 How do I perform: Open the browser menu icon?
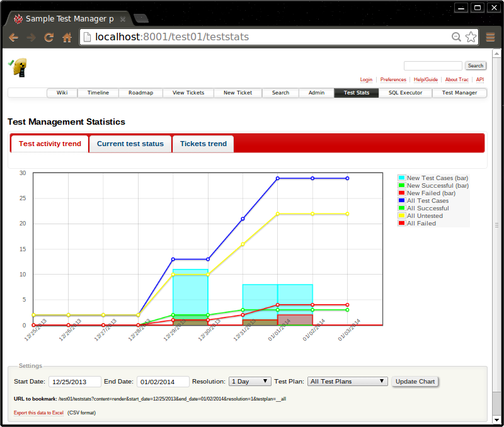[x=491, y=37]
